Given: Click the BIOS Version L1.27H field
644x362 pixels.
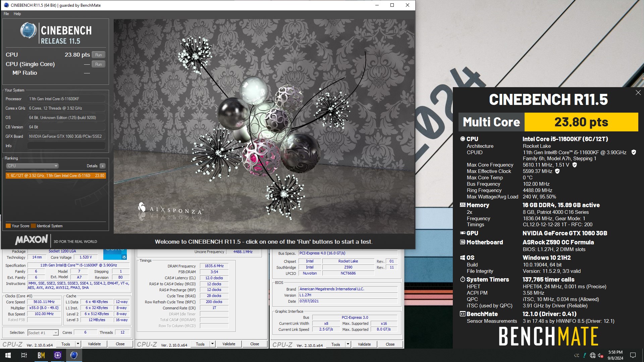Looking at the screenshot, I should click(x=348, y=295).
